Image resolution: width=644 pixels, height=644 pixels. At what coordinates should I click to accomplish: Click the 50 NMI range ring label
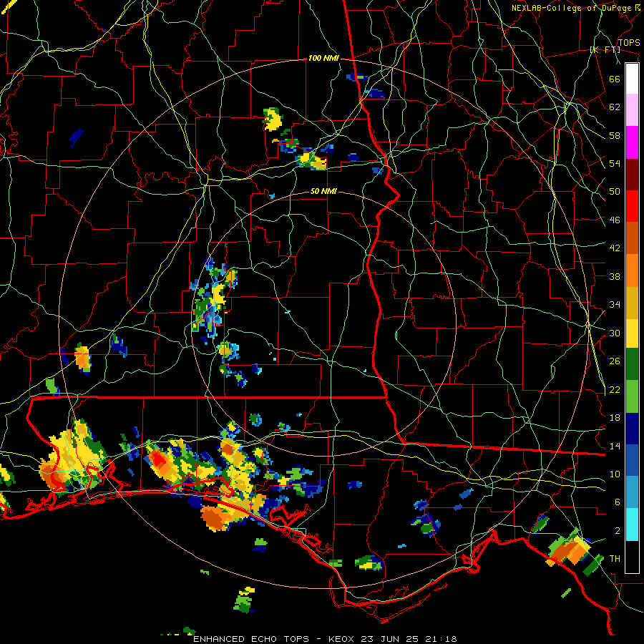point(323,191)
